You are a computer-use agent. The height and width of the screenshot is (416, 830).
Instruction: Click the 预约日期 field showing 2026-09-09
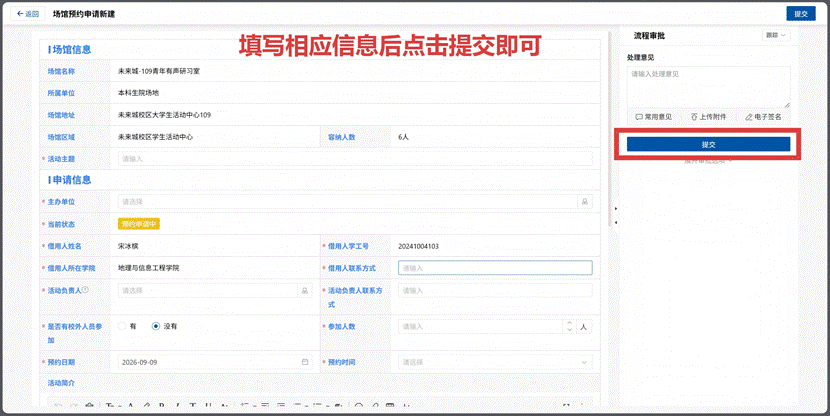click(x=214, y=362)
